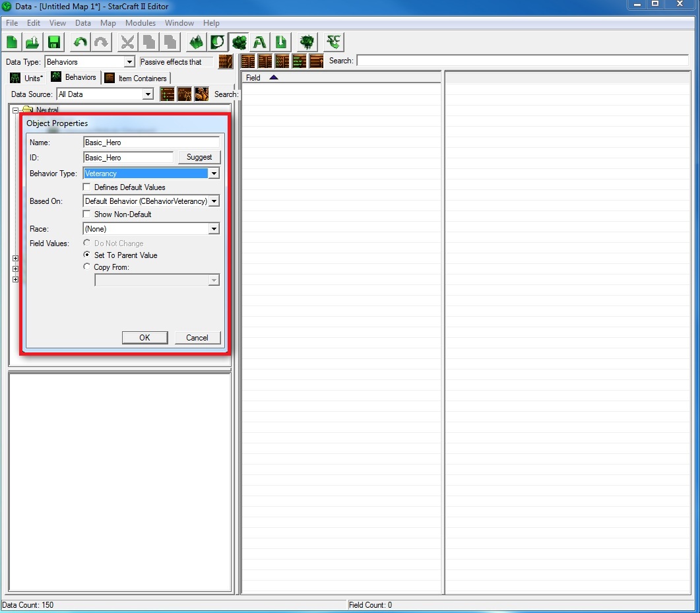Image resolution: width=700 pixels, height=613 pixels.
Task: Click the second orange field view icon
Action: 265,61
